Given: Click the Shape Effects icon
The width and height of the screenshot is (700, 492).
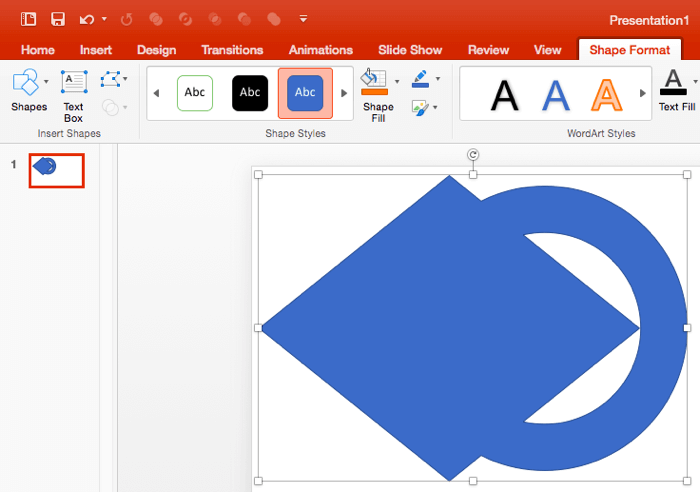Looking at the screenshot, I should (x=420, y=106).
